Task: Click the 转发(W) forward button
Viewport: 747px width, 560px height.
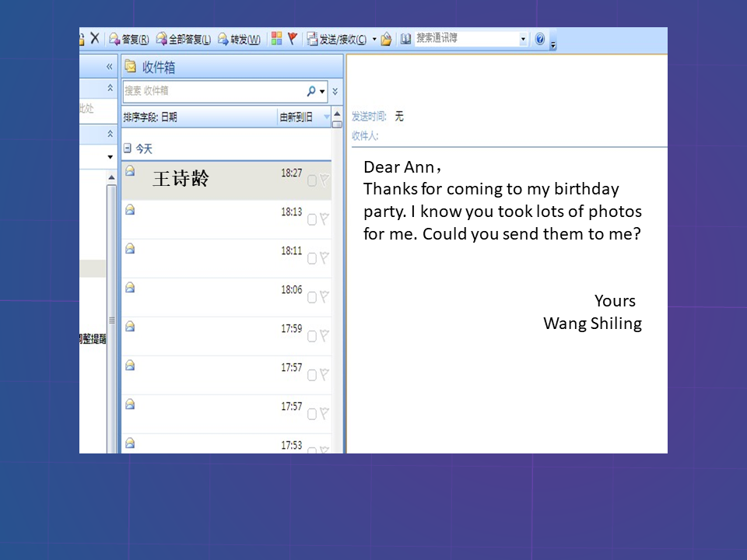Action: tap(239, 39)
